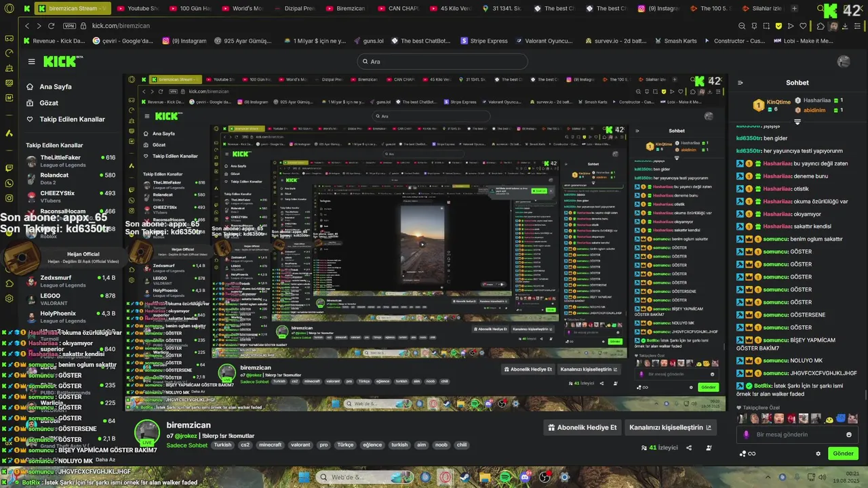
Task: Click the pin icon in browser toolbar
Action: tap(754, 26)
